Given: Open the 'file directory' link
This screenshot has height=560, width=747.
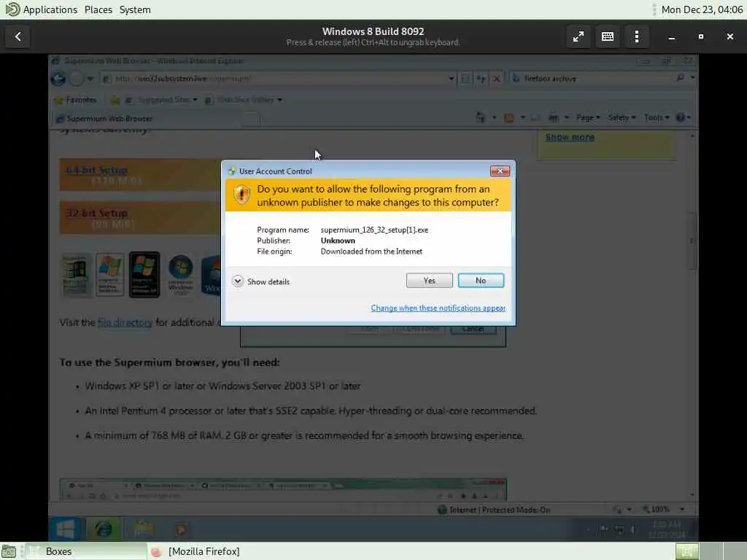Looking at the screenshot, I should click(125, 323).
